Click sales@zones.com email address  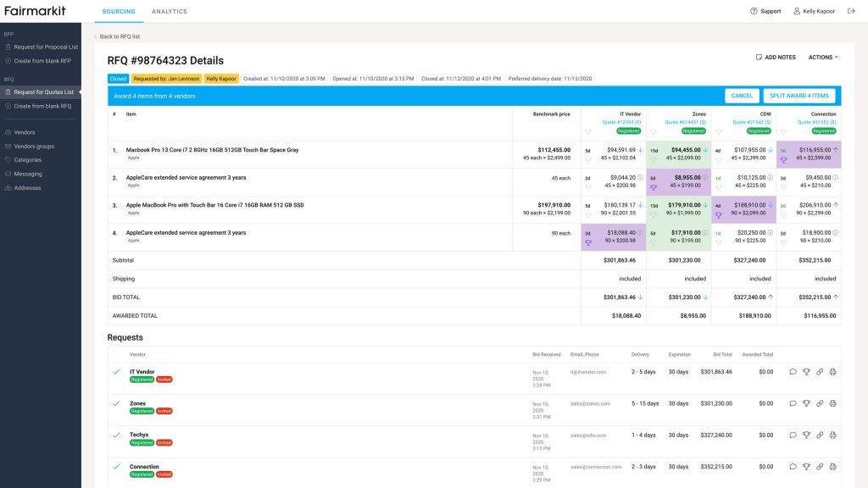590,403
